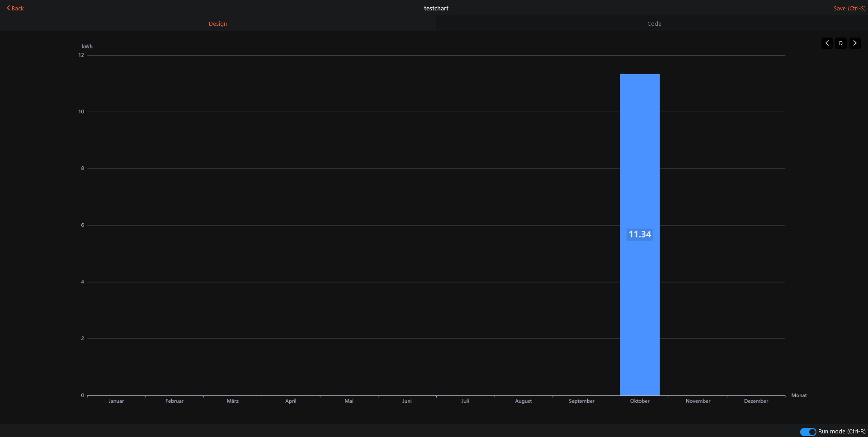
Task: Toggle the Run mode switch
Action: [x=808, y=432]
